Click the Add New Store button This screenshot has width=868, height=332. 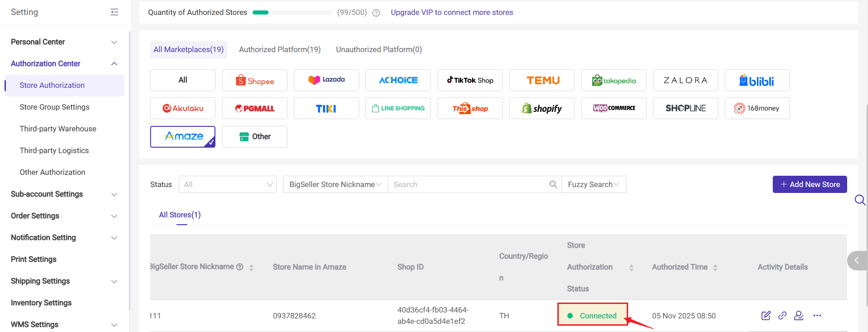pos(809,184)
